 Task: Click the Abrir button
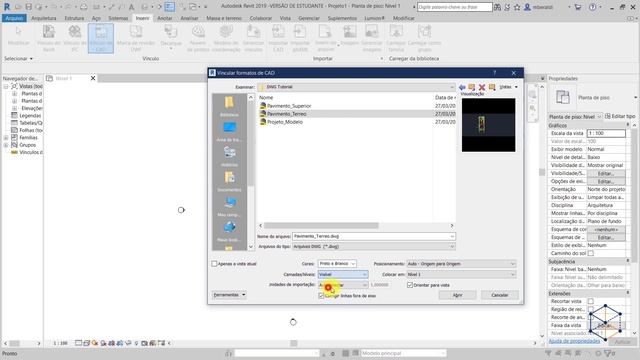pyautogui.click(x=457, y=295)
